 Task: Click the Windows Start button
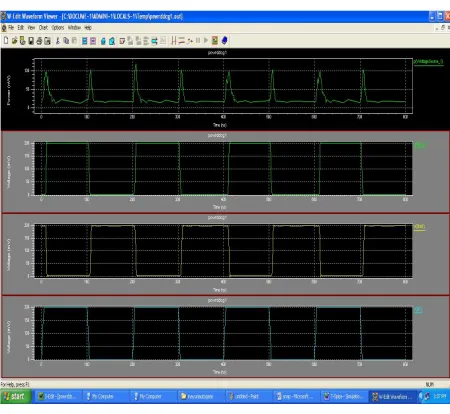(x=16, y=396)
